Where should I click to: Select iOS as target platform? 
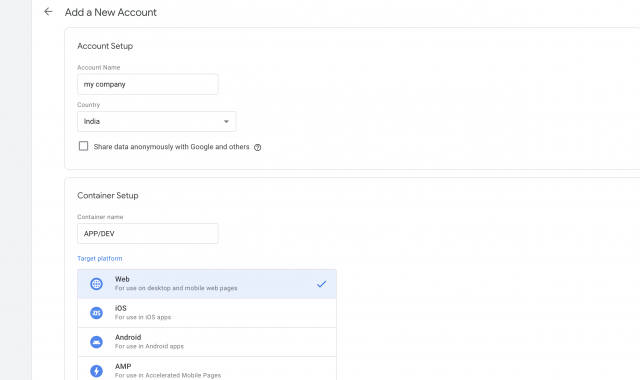point(207,313)
